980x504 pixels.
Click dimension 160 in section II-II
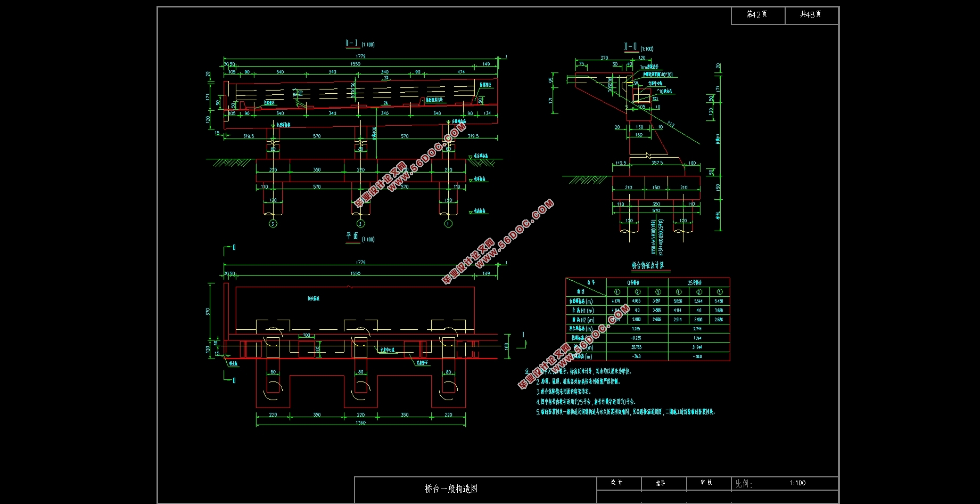(639, 135)
